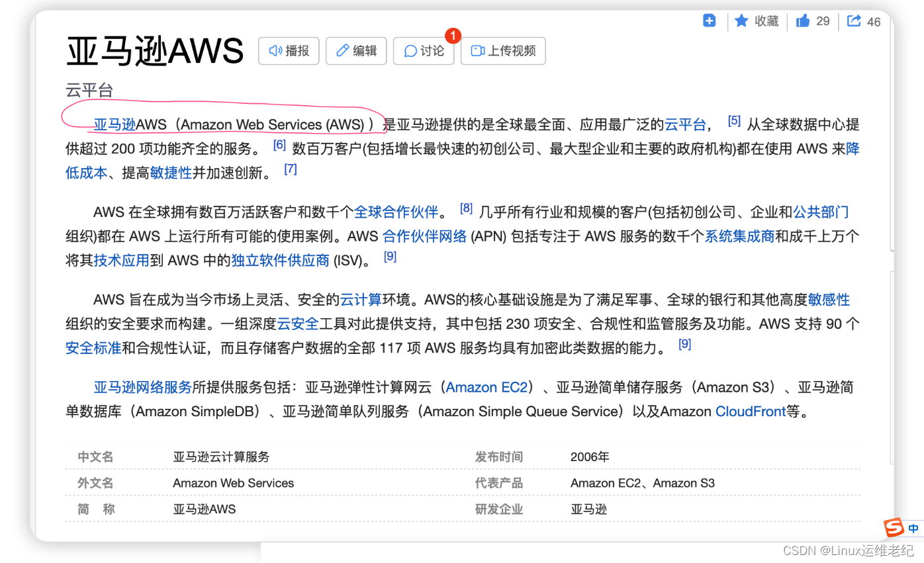Open the 敏捷性 link
The height and width of the screenshot is (563, 924).
coord(171,173)
